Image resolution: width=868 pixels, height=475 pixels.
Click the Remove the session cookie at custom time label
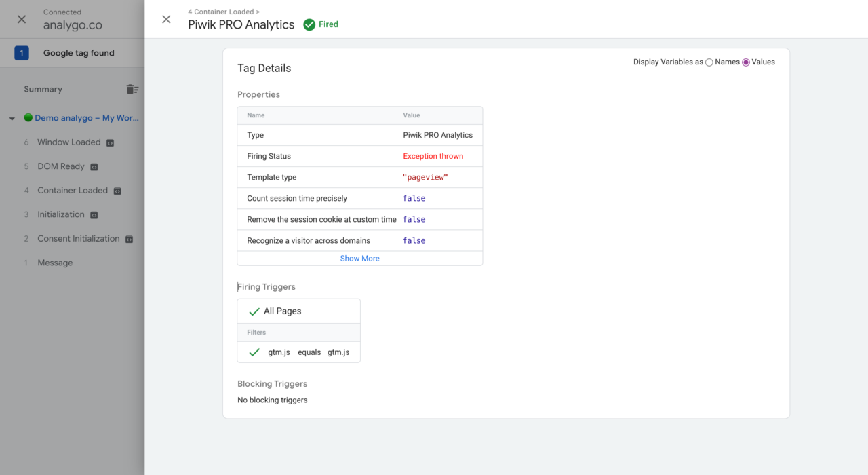coord(321,219)
